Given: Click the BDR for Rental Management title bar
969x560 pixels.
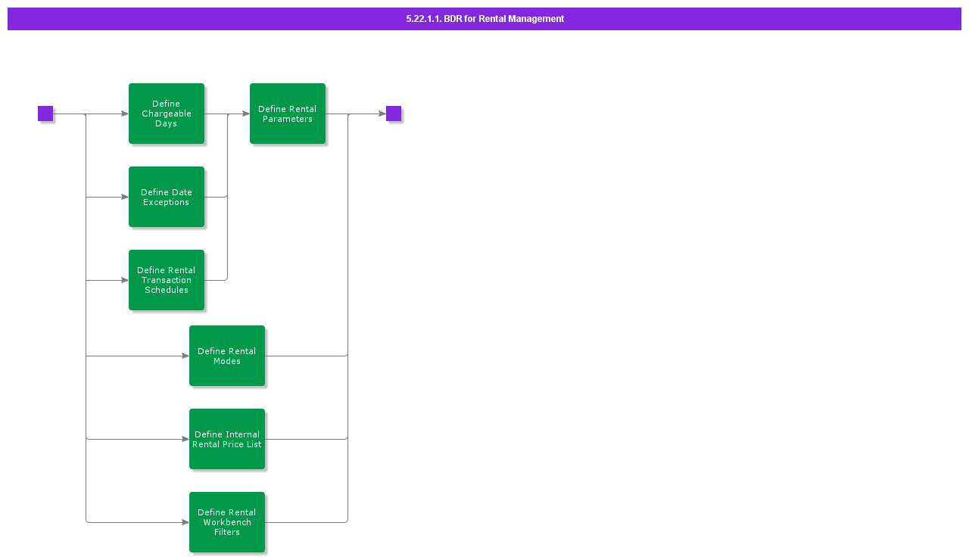Looking at the screenshot, I should pos(484,19).
